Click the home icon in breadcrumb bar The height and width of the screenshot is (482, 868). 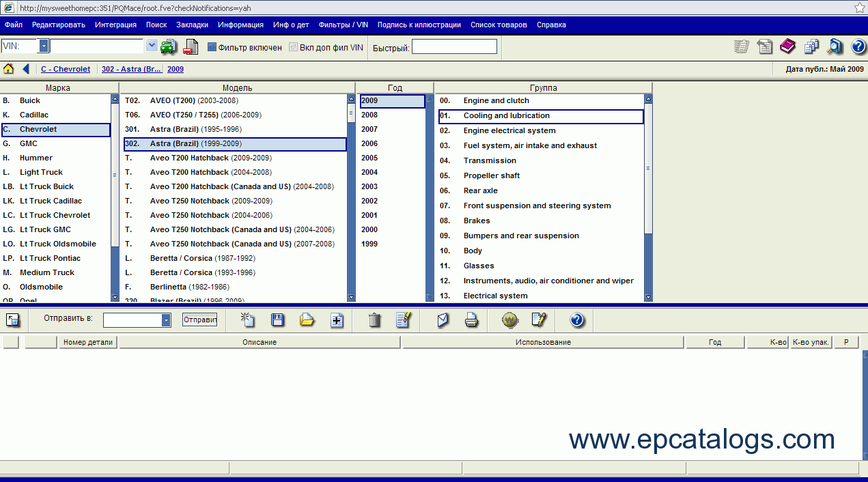pos(9,69)
